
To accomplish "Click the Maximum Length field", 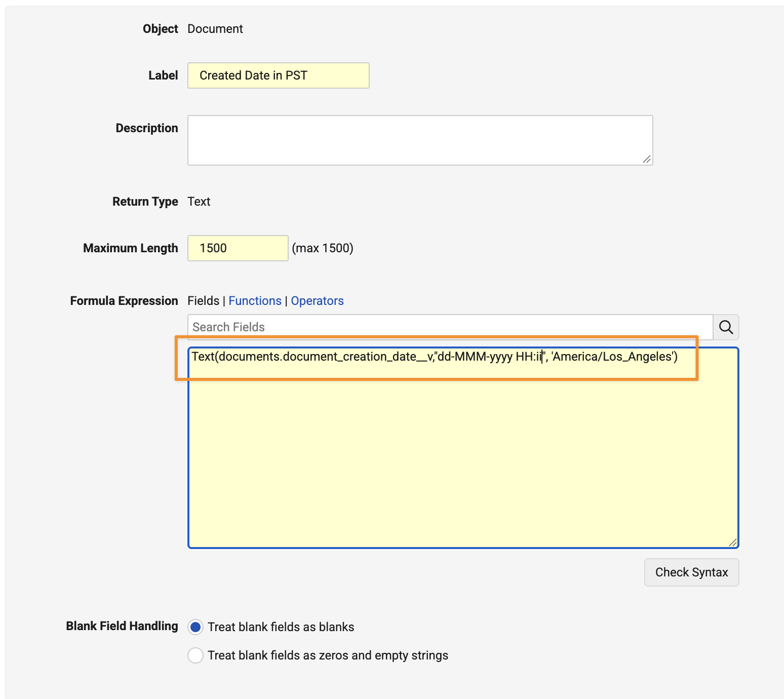I will click(238, 248).
